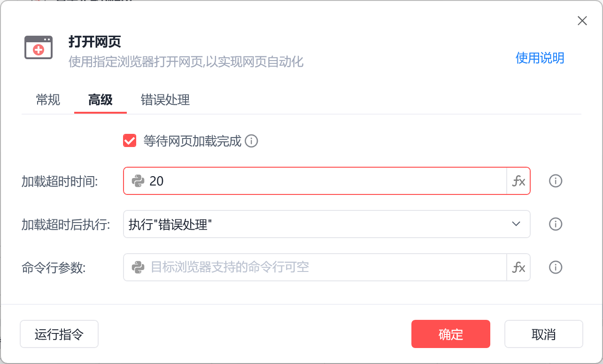Image resolution: width=603 pixels, height=364 pixels.
Task: Select the 高级 tab
Action: tap(100, 100)
